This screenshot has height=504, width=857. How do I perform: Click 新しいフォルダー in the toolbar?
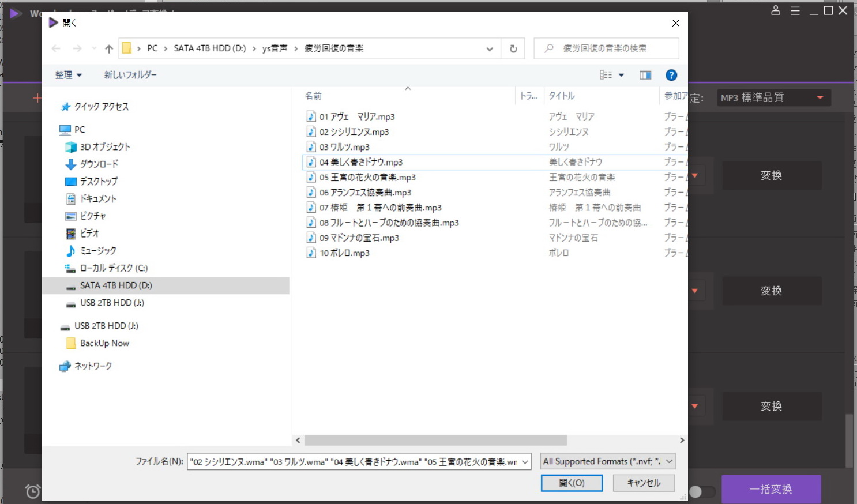(130, 75)
